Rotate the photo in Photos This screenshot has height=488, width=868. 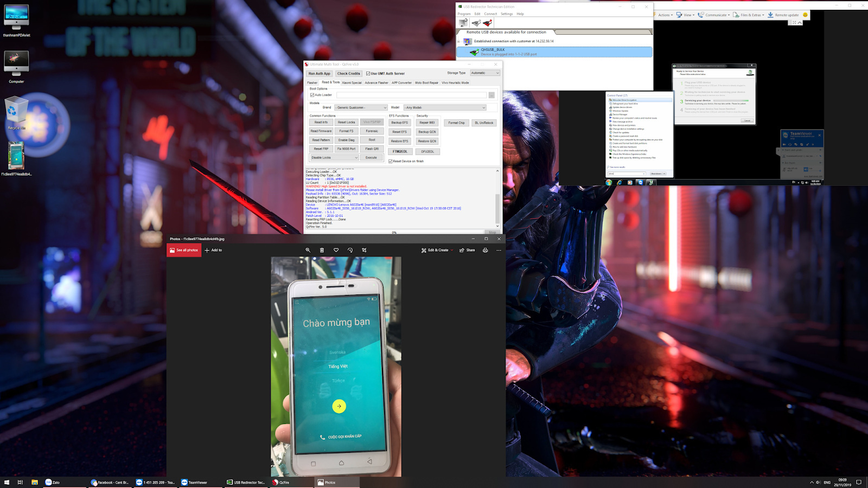point(350,250)
